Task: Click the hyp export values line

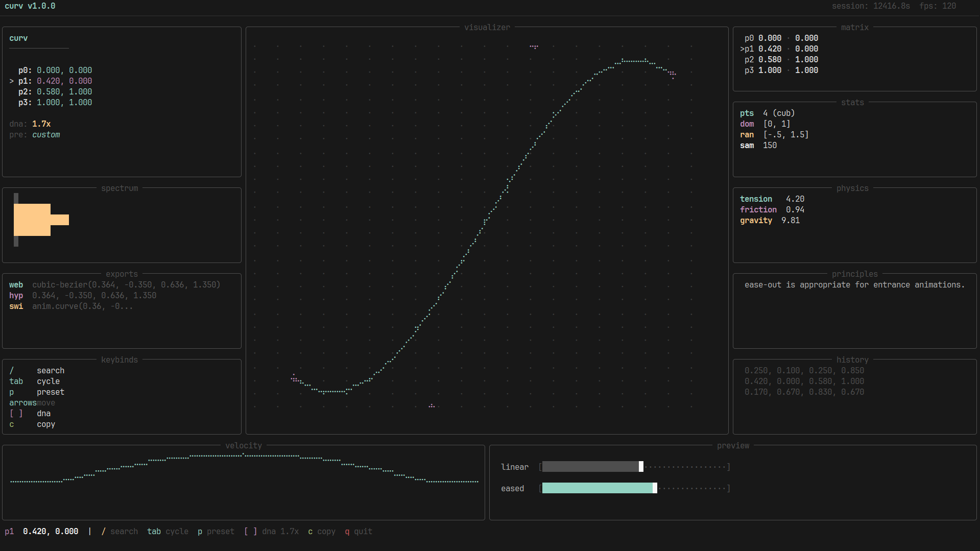Action: point(83,296)
